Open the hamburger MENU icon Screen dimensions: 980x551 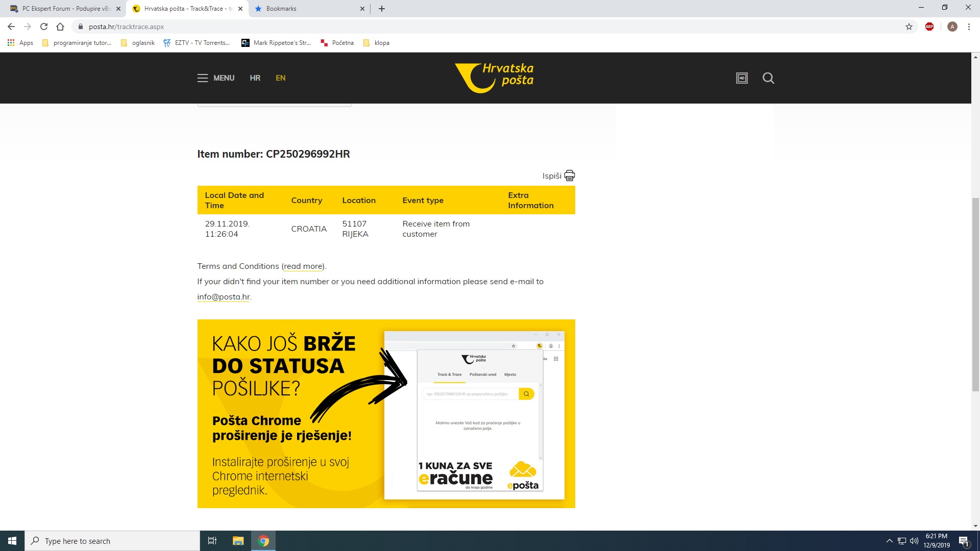click(203, 78)
